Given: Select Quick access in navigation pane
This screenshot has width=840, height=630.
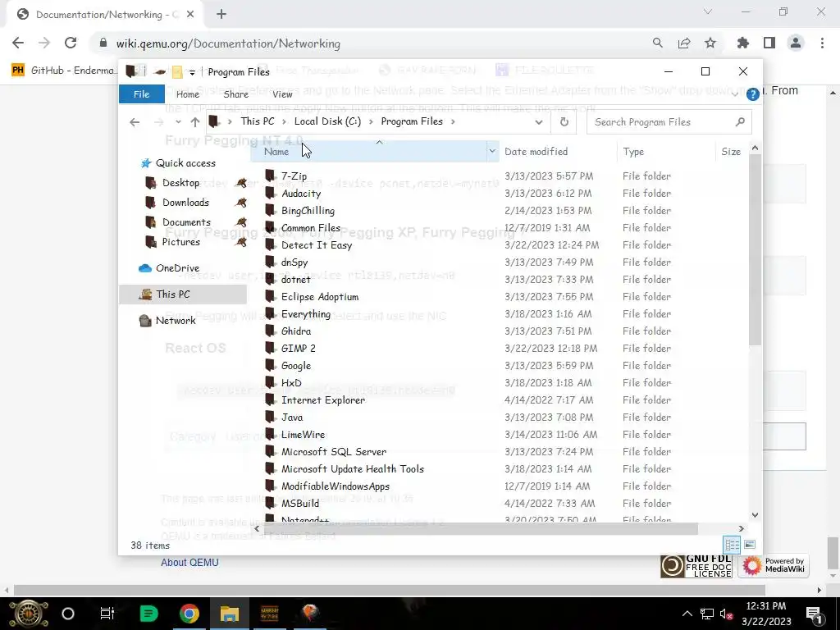Looking at the screenshot, I should (186, 163).
